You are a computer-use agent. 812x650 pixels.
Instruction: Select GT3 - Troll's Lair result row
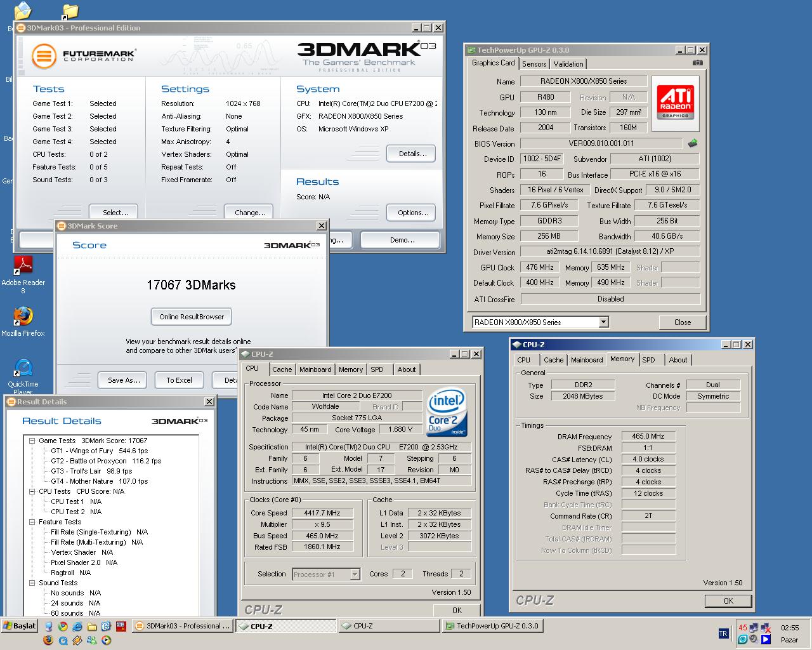(91, 471)
